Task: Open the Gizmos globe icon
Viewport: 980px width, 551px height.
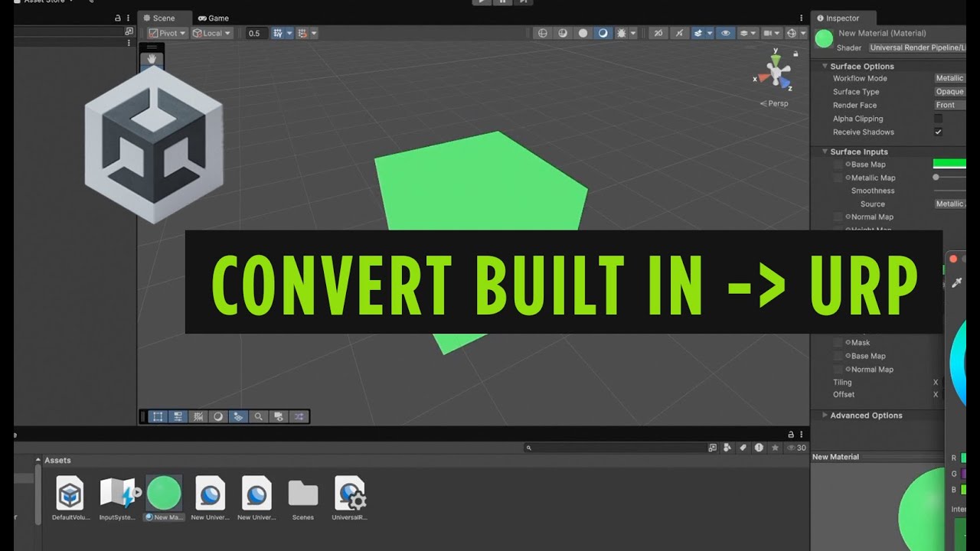Action: [791, 33]
